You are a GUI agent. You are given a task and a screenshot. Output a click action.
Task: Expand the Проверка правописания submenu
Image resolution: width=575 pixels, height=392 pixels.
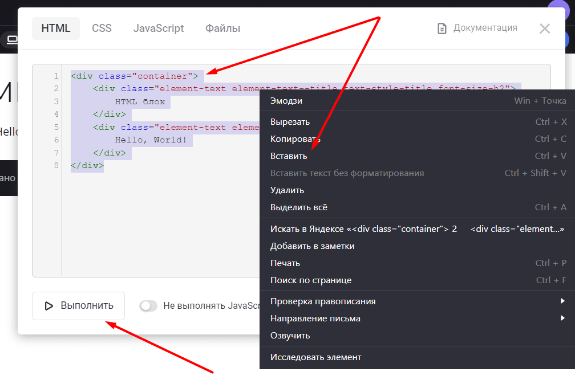[417, 301]
